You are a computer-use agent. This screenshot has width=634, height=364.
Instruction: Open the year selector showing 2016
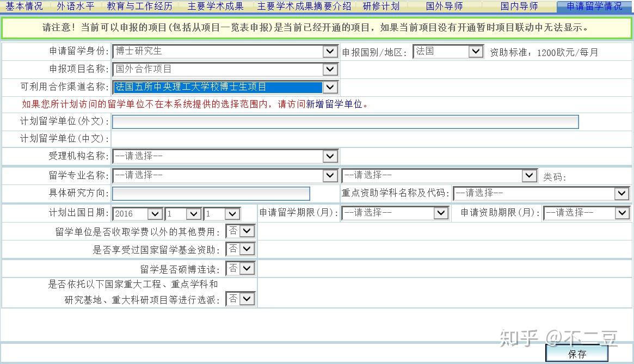[155, 213]
